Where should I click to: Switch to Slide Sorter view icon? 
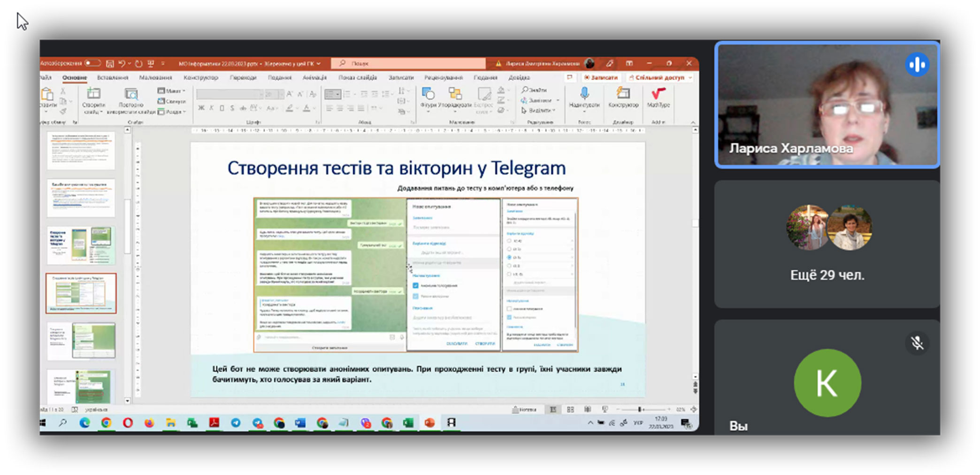coord(570,409)
